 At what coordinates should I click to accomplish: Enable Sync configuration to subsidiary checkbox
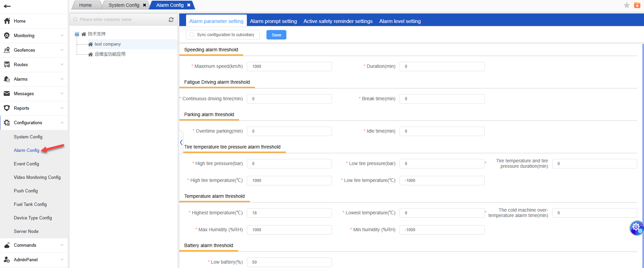coord(192,35)
